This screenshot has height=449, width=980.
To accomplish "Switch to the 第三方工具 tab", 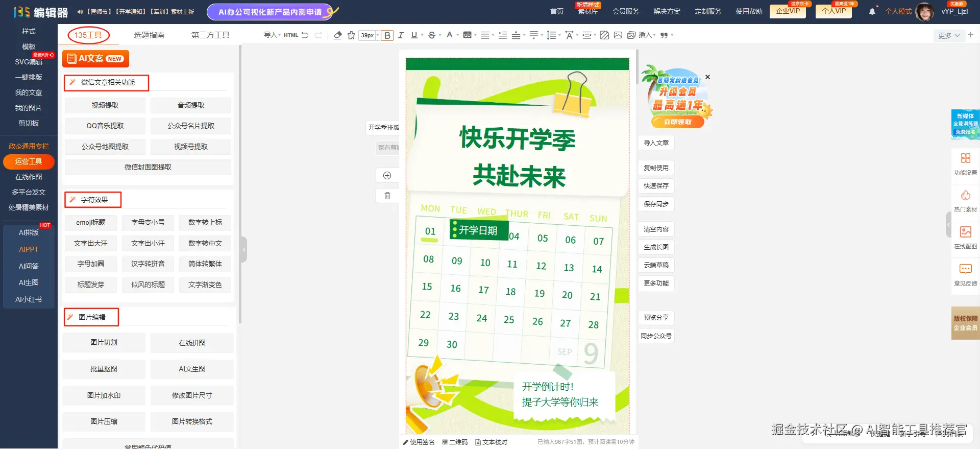I will coord(210,35).
